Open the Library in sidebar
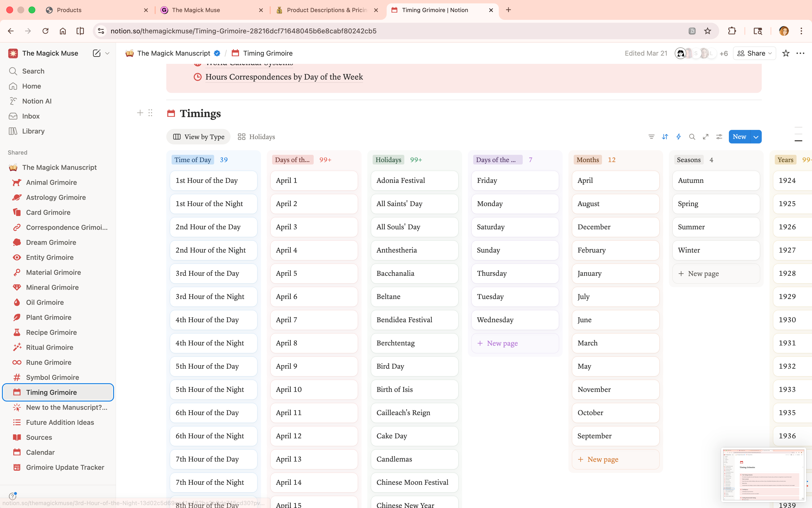Screen dimensions: 812x508 coord(58,131)
